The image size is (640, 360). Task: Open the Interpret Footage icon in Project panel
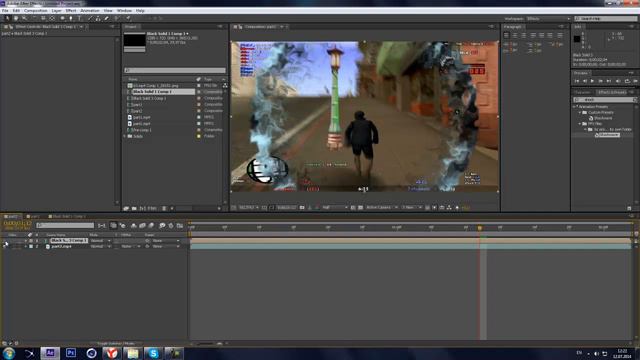click(x=127, y=208)
